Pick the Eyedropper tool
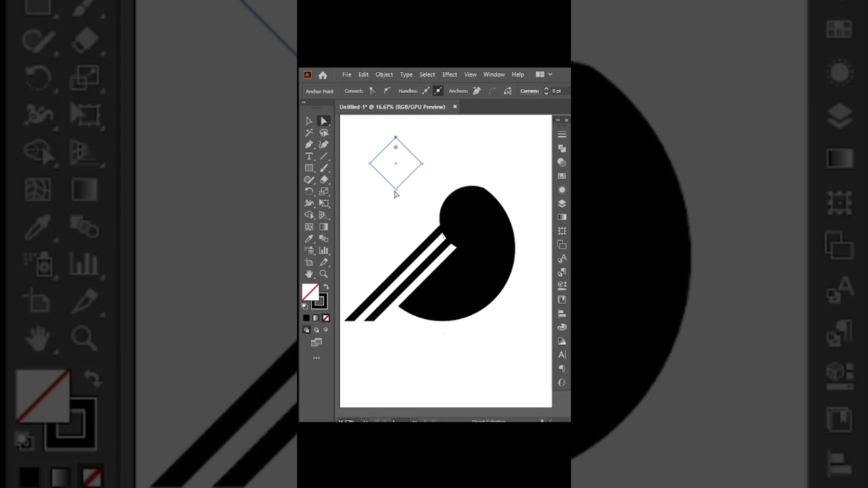 point(309,239)
